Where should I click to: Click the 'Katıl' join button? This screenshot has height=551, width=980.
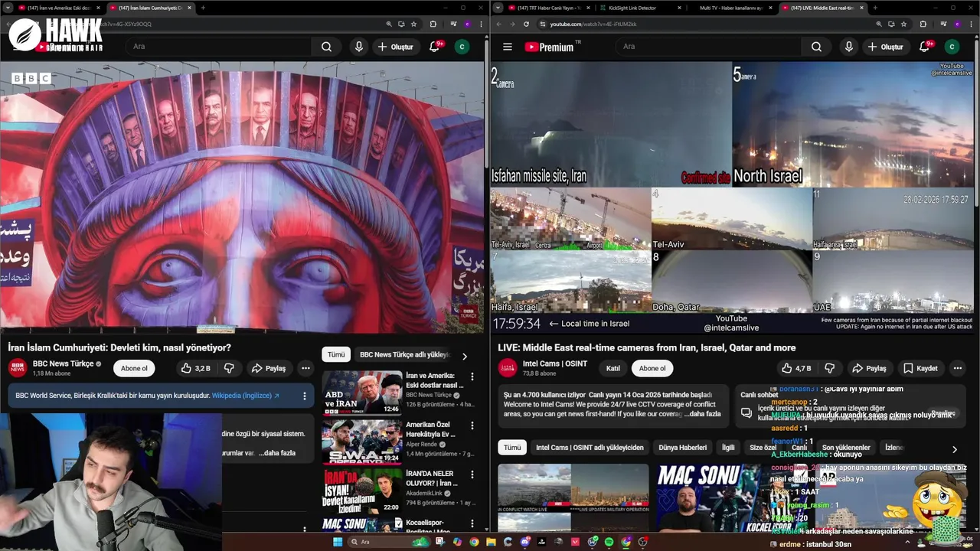[612, 368]
